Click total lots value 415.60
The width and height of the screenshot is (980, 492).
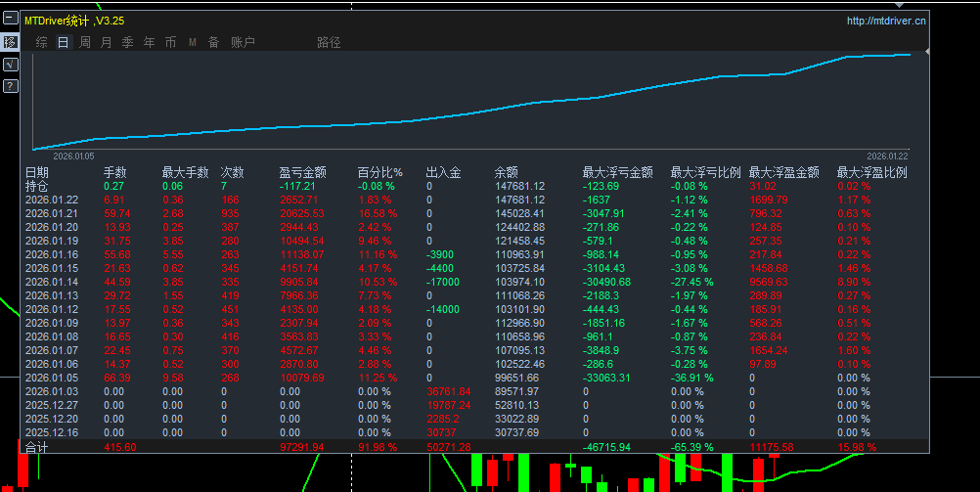point(120,448)
